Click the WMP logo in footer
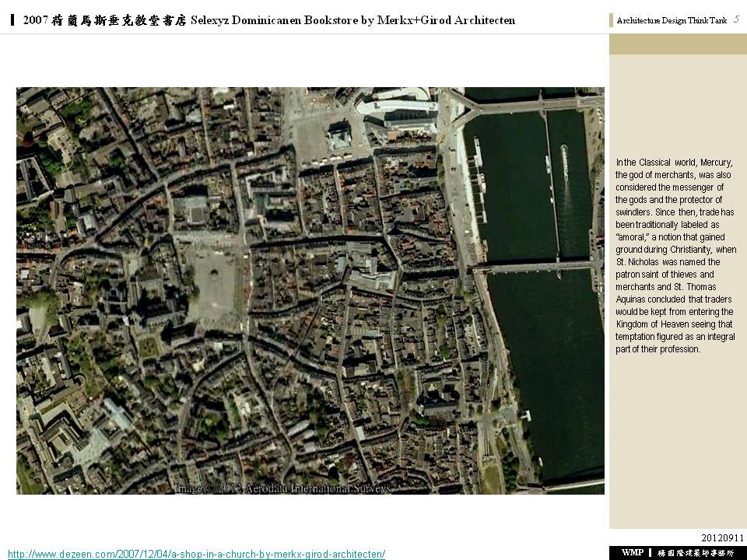The image size is (747, 560). 632,552
